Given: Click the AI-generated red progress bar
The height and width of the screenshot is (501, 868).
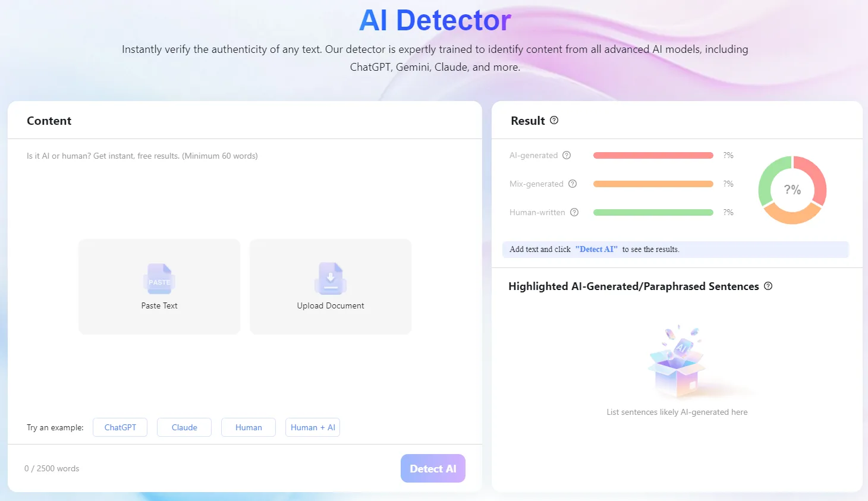Looking at the screenshot, I should tap(652, 155).
